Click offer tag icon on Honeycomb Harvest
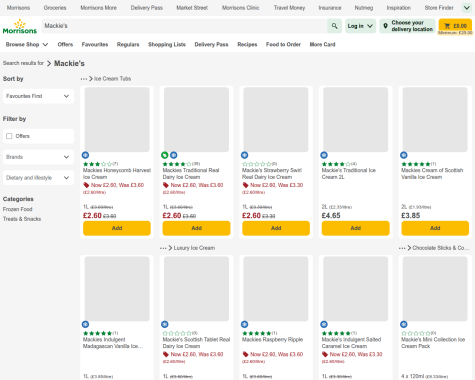Viewport: 475px width, 380px height. 86,185
